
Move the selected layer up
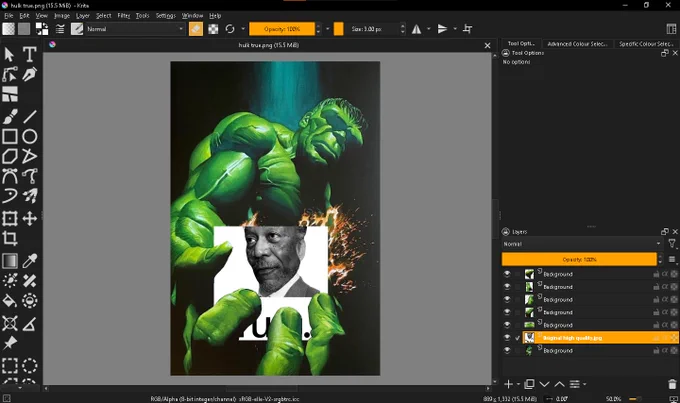[559, 384]
